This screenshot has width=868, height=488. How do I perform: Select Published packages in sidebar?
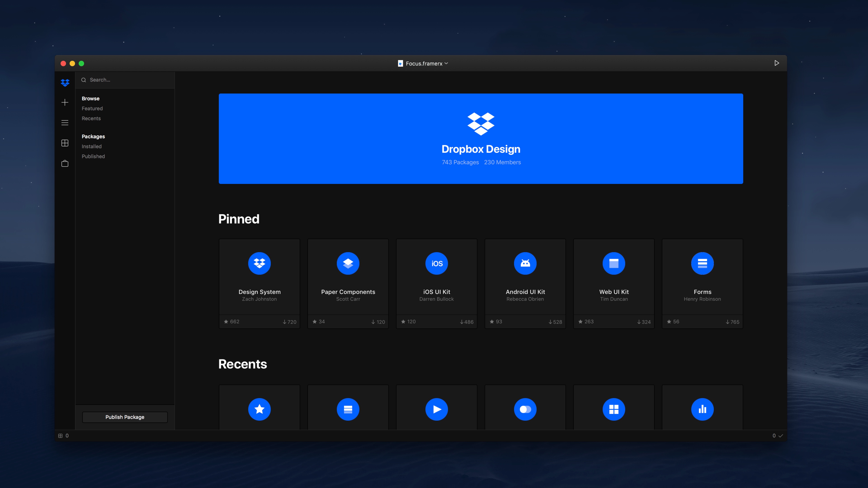pos(93,156)
